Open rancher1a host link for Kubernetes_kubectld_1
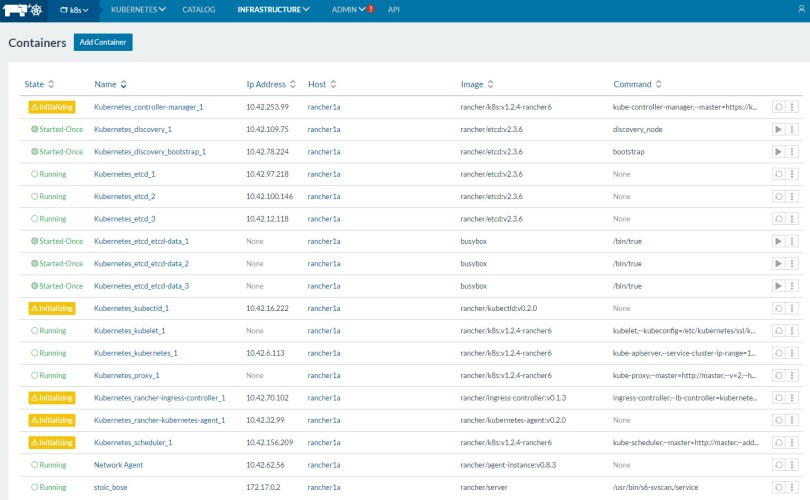This screenshot has height=500, width=810. [x=324, y=308]
